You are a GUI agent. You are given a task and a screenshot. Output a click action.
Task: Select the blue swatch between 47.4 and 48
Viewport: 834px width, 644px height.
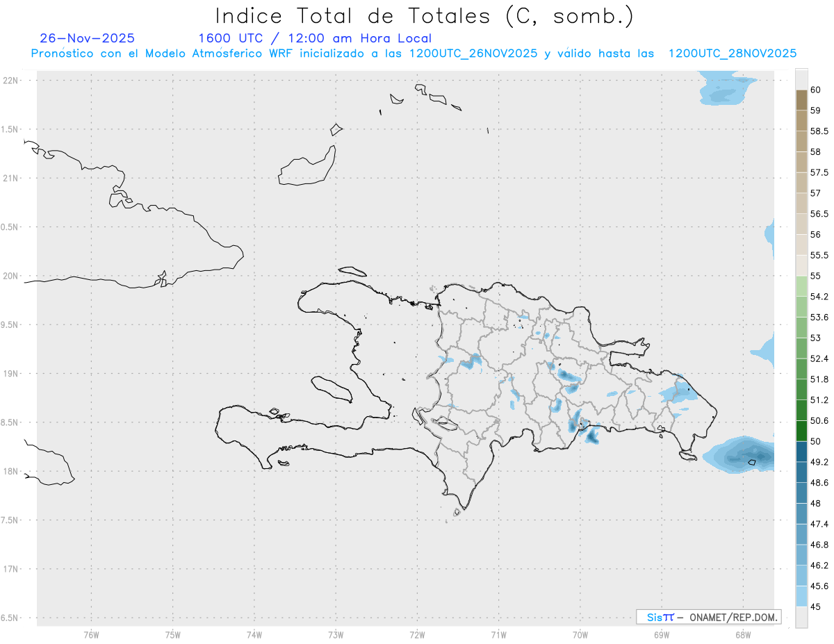(x=801, y=514)
